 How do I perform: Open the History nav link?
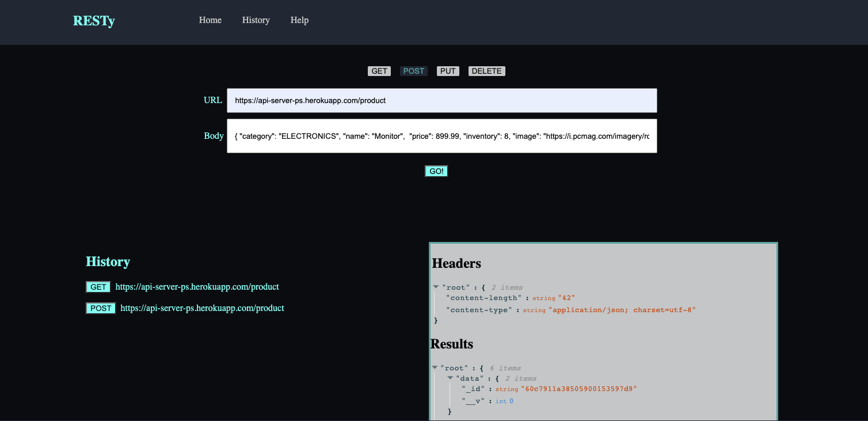[256, 20]
